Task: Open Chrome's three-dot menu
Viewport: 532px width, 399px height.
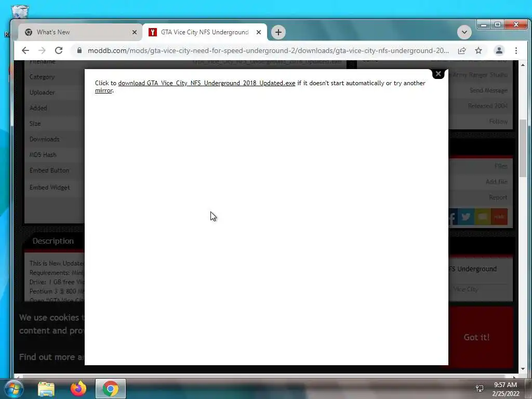Action: pos(516,50)
